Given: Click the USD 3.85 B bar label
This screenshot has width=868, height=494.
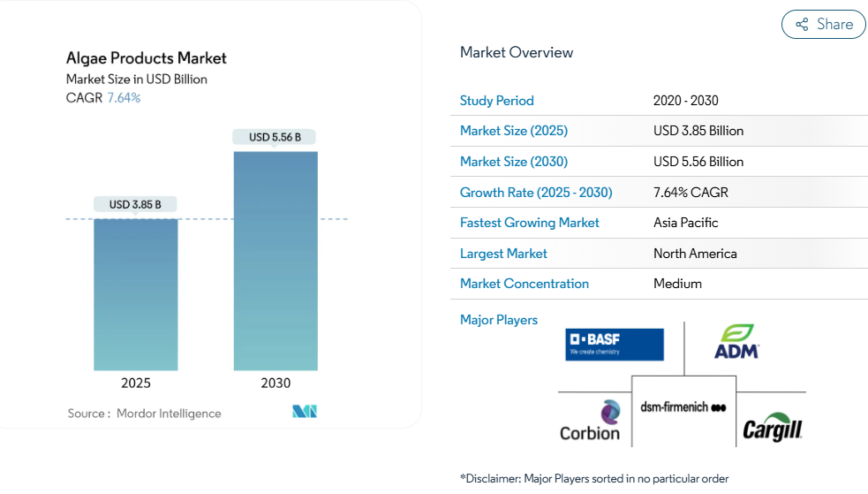Looking at the screenshot, I should pyautogui.click(x=135, y=204).
